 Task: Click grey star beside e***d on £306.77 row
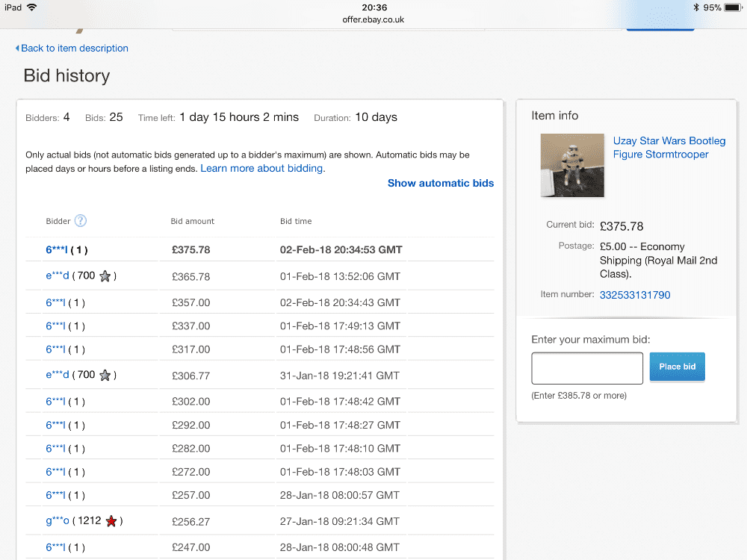tap(105, 376)
